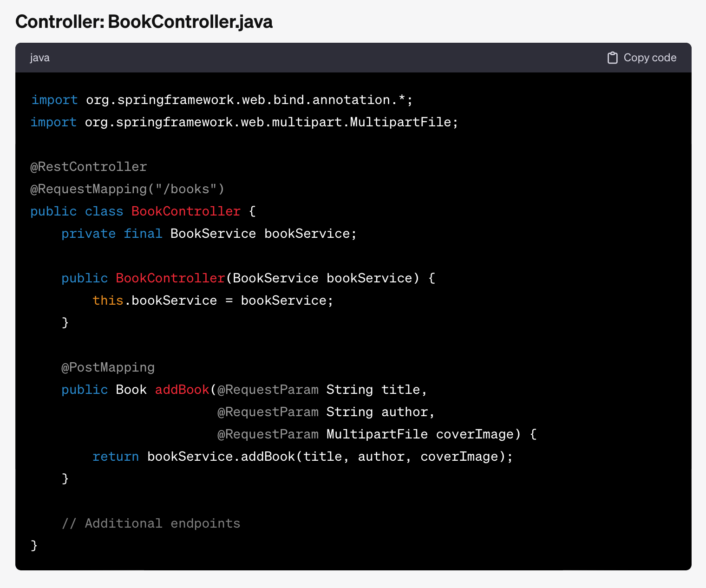Click 'String title,' parameter text
Viewport: 706px width, 588px height.
tap(377, 390)
